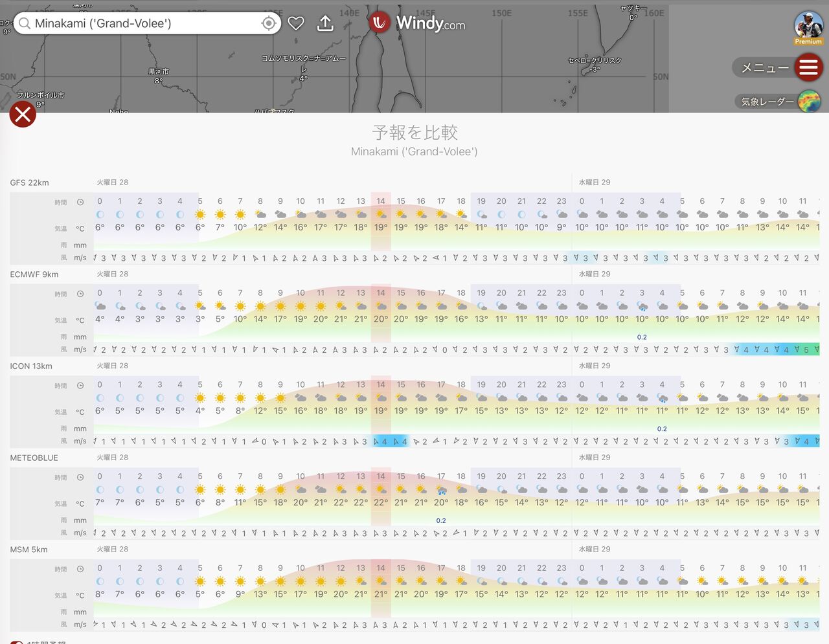Click the セベロクリリスク label on the map
Image resolution: width=829 pixels, height=644 pixels.
pos(595,61)
